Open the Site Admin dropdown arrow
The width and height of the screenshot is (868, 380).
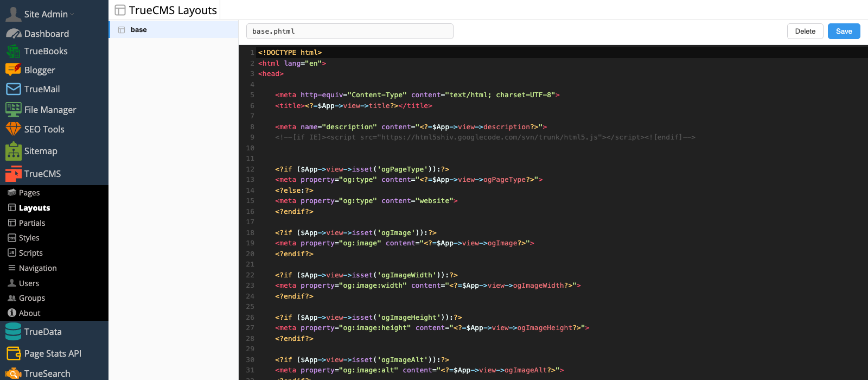coord(72,14)
